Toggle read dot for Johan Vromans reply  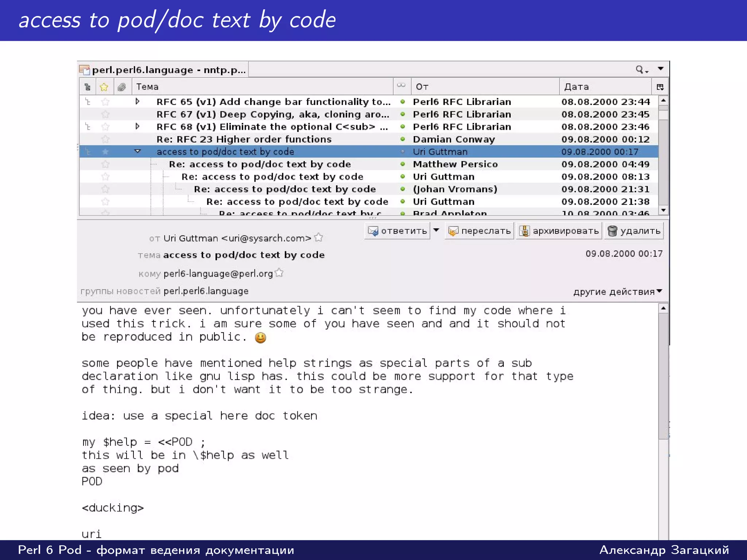click(x=403, y=189)
